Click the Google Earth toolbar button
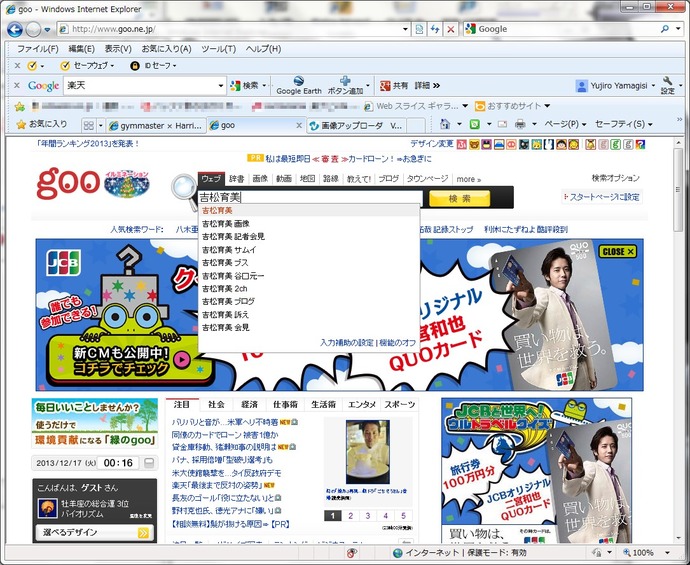The height and width of the screenshot is (565, 690). [299, 85]
